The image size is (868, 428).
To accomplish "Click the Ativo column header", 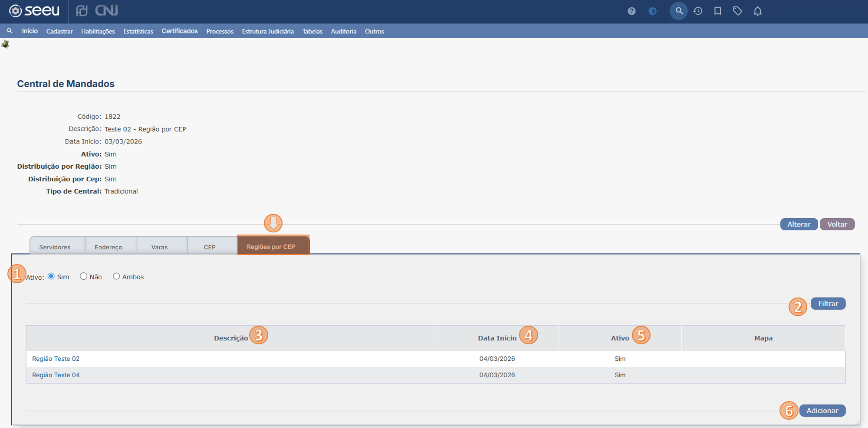I will click(x=620, y=338).
